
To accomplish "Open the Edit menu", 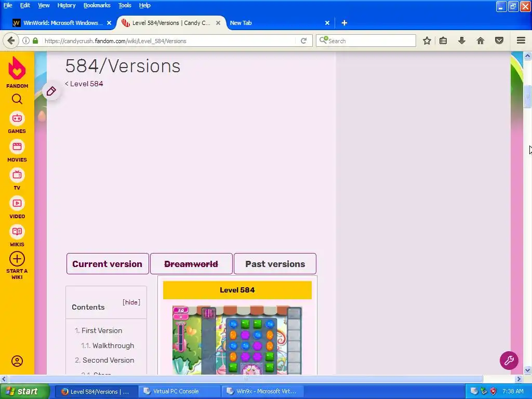I will click(25, 5).
